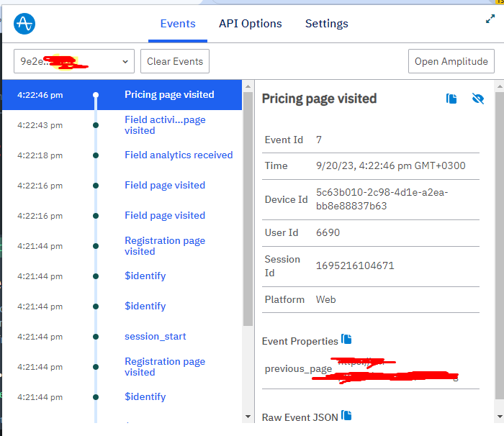This screenshot has width=504, height=436.
Task: Select the Field analytics received event
Action: [122, 155]
